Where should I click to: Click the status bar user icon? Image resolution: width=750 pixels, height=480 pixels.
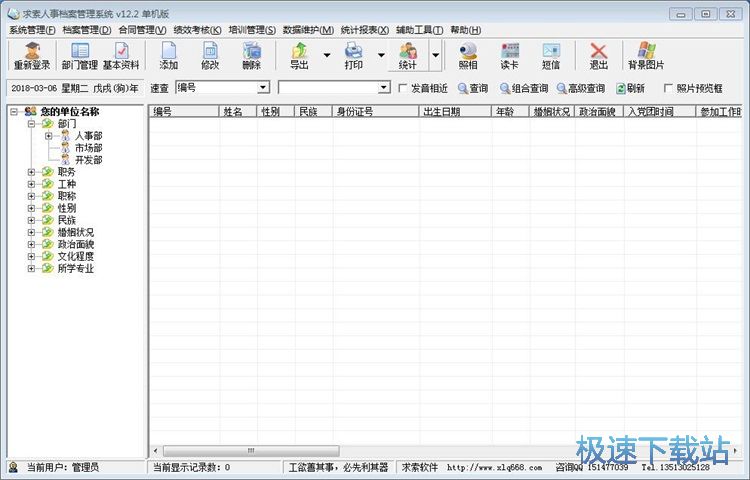(13, 467)
